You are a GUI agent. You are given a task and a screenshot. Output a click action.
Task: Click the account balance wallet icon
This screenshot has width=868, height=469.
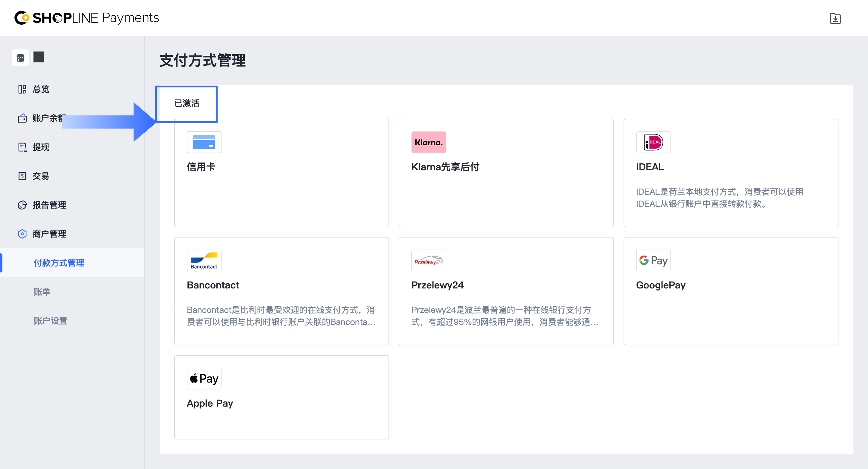[22, 118]
